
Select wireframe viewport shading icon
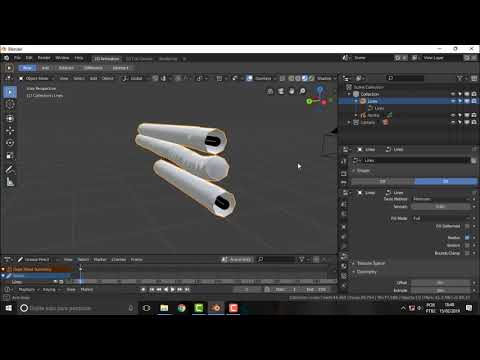(x=291, y=78)
